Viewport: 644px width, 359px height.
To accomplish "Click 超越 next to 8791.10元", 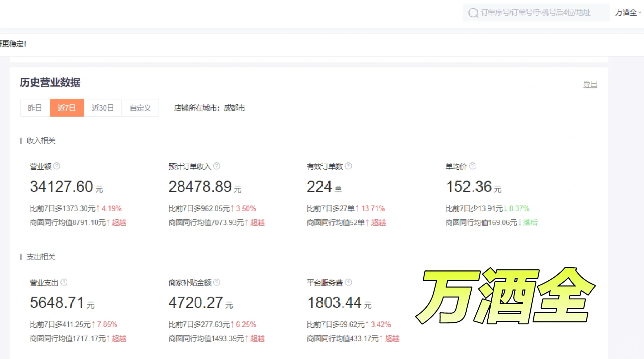I will (119, 222).
